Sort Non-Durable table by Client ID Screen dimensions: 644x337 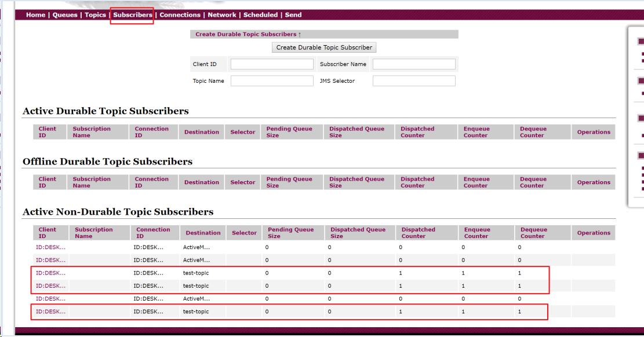50,233
